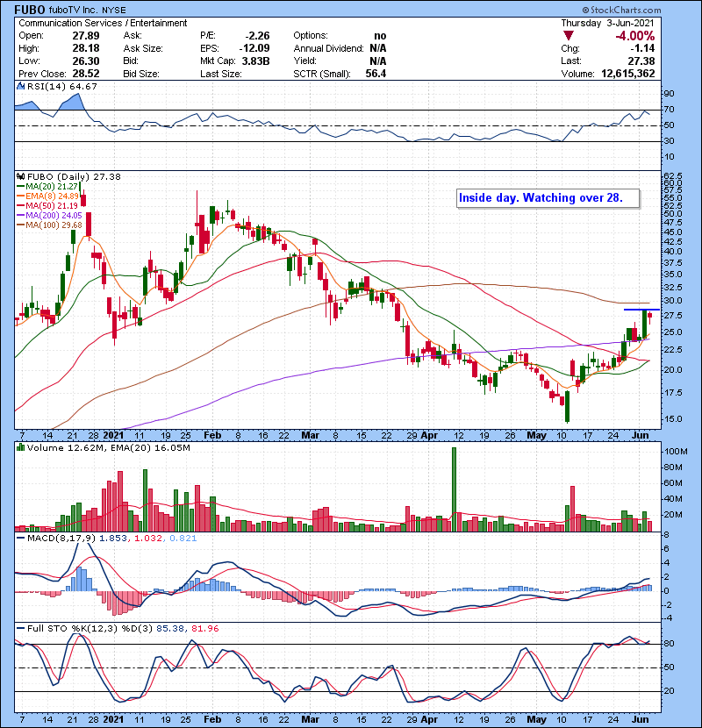Viewport: 702px width, 728px height.
Task: Click the candlestick icon beside FUBO (Daily)
Action: 20,176
